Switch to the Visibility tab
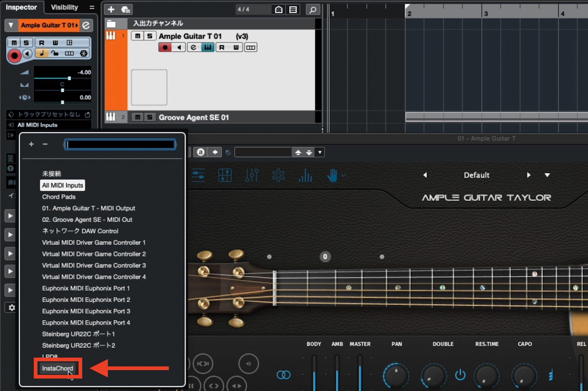 [65, 7]
